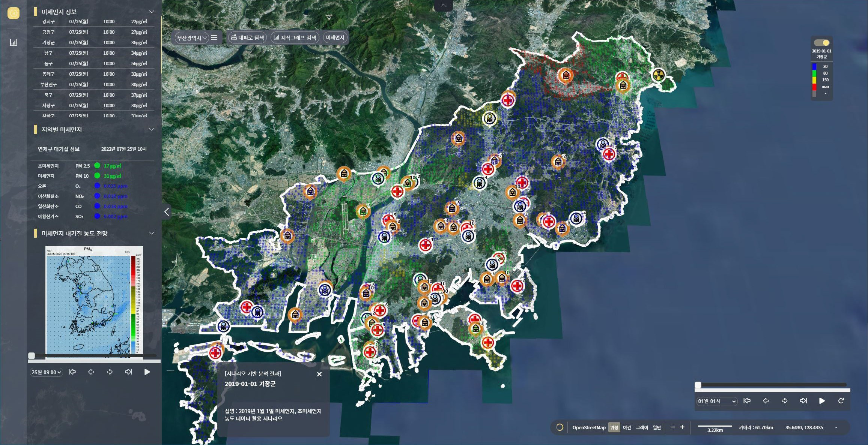Screen dimensions: 868x445
Task: Click the bottom-right timeline slider handle
Action: [698, 385]
